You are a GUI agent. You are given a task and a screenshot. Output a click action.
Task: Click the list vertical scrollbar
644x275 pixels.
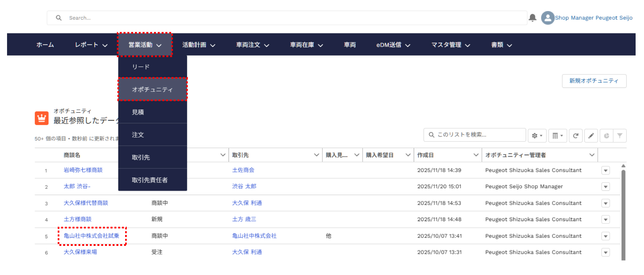(623, 214)
